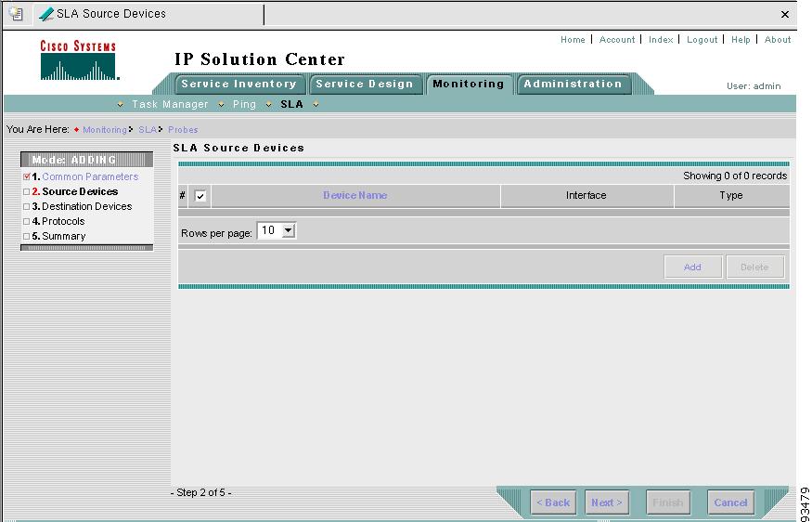Expand the arrow before SLA submenu item
Viewport: 812px width, 522px height.
point(268,105)
